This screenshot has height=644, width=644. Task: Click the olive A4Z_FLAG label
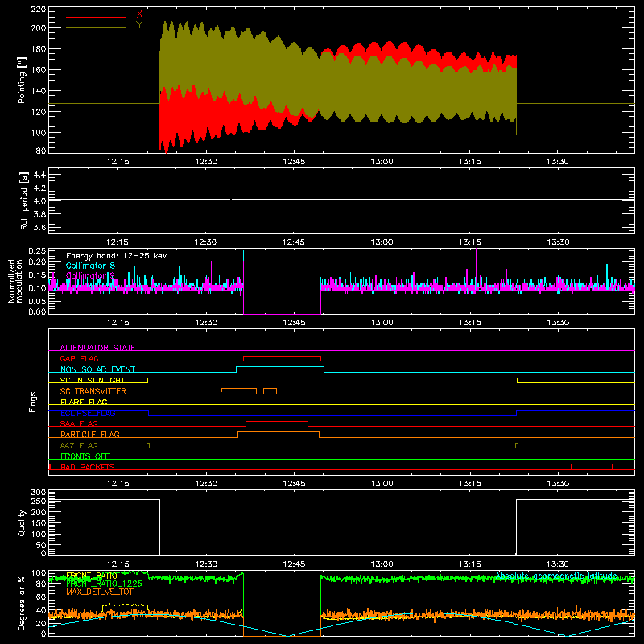coord(79,445)
